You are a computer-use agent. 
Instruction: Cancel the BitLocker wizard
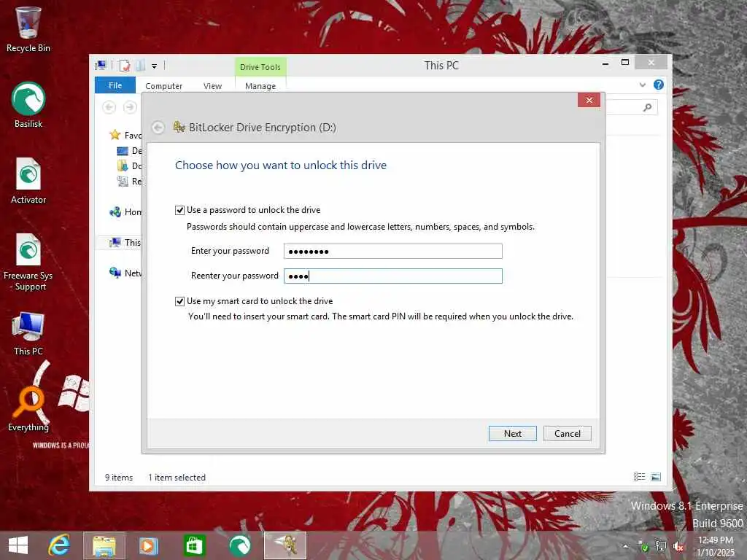point(568,434)
